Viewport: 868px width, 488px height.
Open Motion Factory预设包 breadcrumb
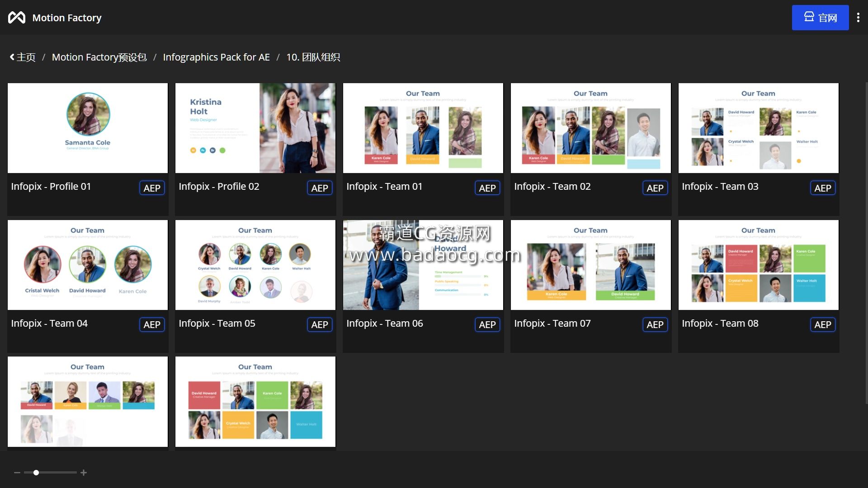99,57
